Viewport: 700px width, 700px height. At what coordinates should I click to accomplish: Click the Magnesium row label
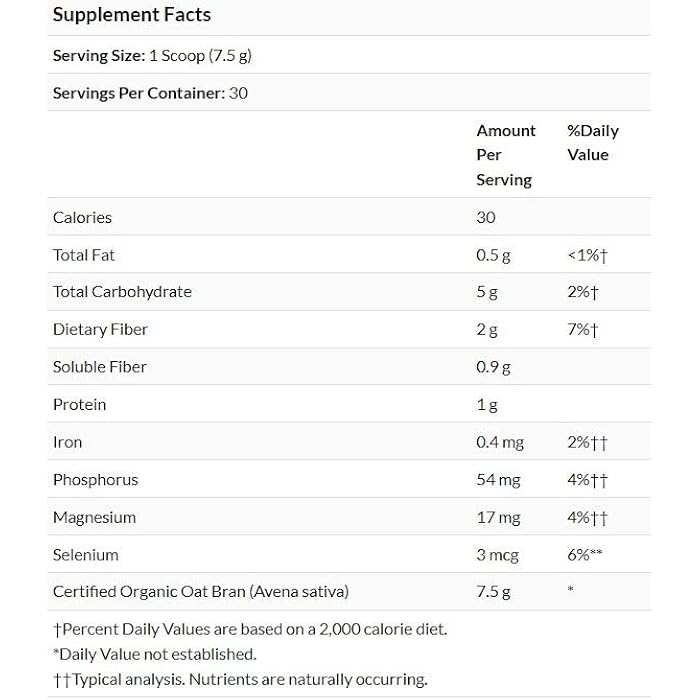click(94, 517)
